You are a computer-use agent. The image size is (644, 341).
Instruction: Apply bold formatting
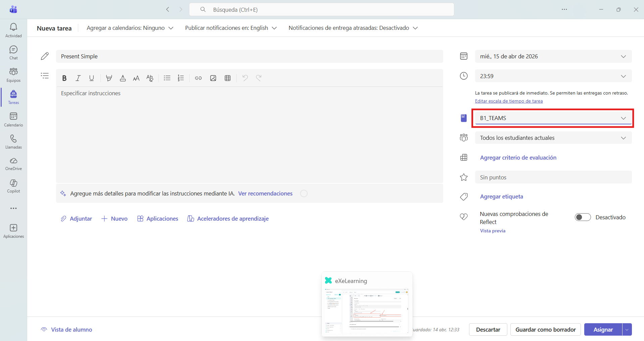click(64, 78)
